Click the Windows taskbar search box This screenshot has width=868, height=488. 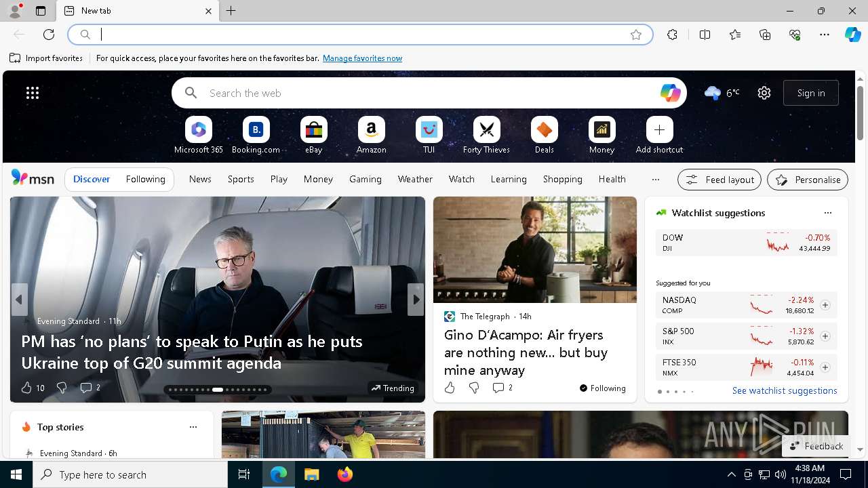pos(130,474)
